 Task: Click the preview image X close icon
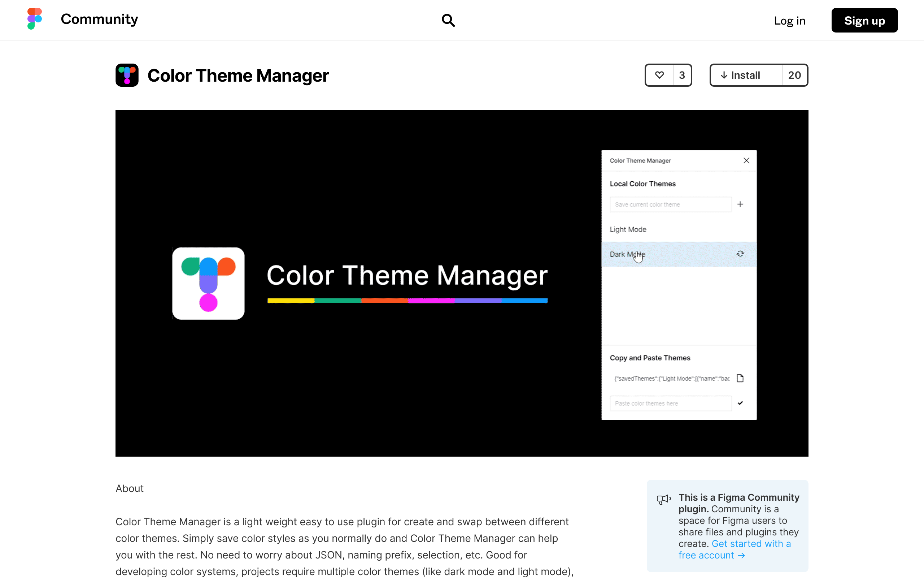(x=746, y=160)
